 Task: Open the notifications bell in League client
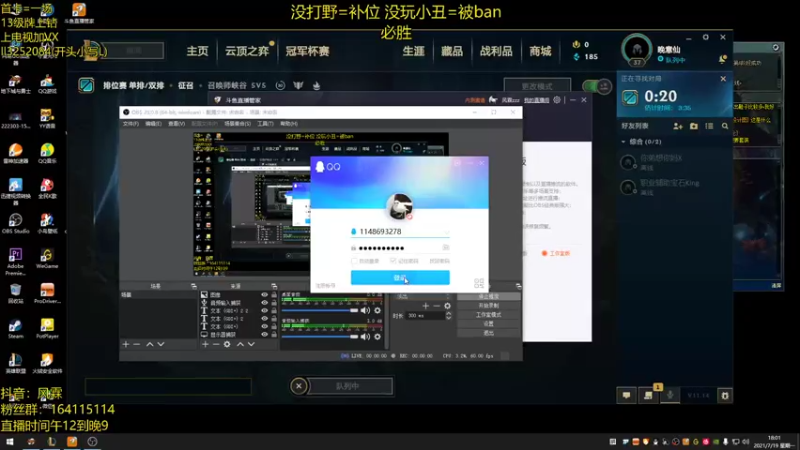(x=722, y=59)
